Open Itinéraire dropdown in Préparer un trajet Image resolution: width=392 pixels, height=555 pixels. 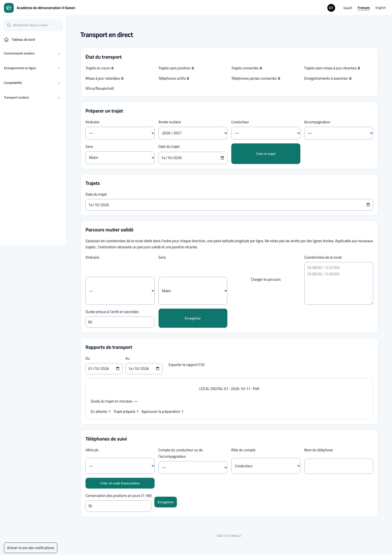tap(120, 133)
